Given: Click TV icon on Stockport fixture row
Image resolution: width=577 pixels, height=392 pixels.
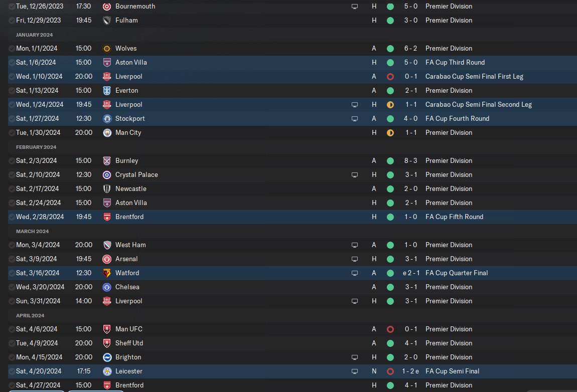Looking at the screenshot, I should click(x=355, y=119).
